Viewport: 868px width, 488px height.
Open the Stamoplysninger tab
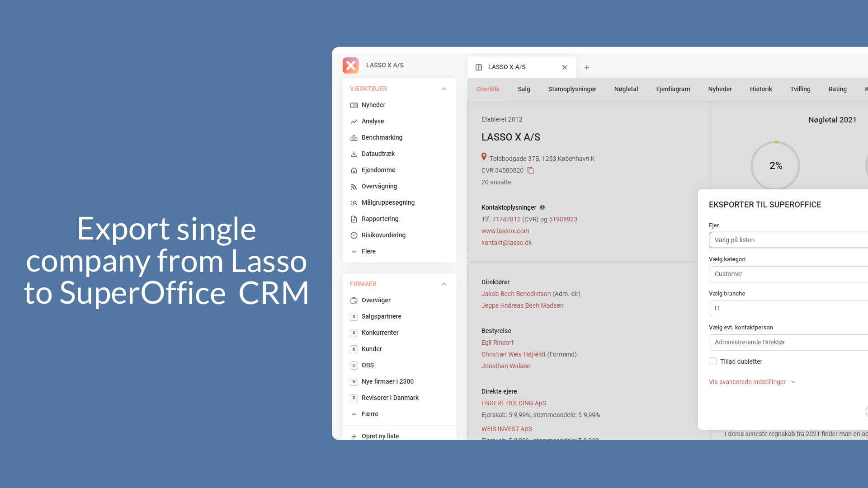(x=572, y=89)
